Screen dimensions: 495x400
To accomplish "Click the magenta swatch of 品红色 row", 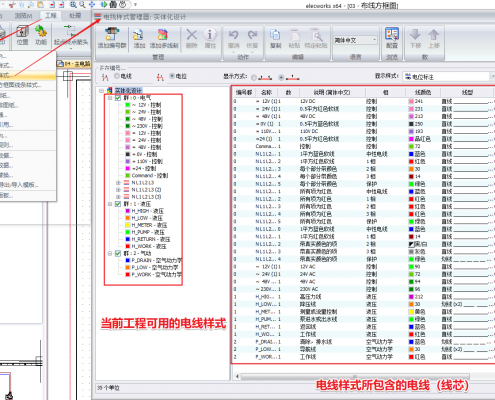I will (x=411, y=139).
